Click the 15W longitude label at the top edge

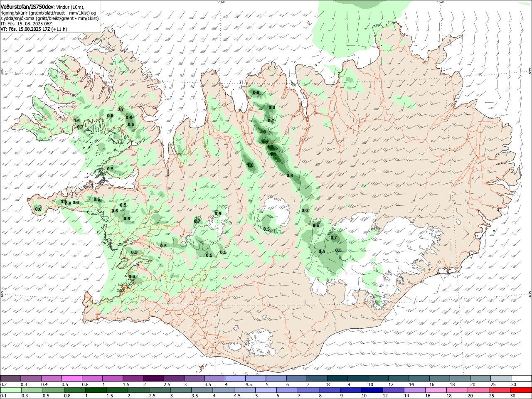440,2
